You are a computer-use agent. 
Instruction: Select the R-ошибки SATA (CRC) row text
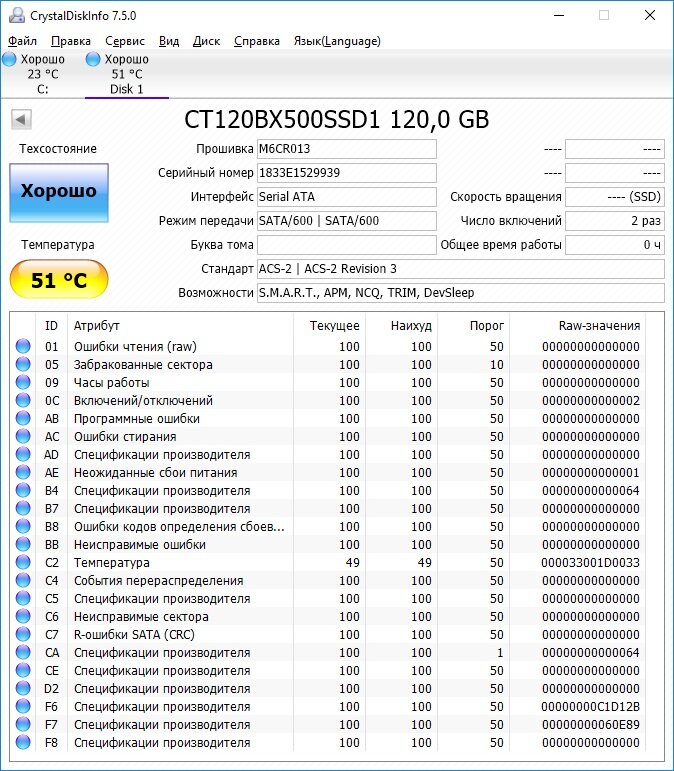click(134, 635)
